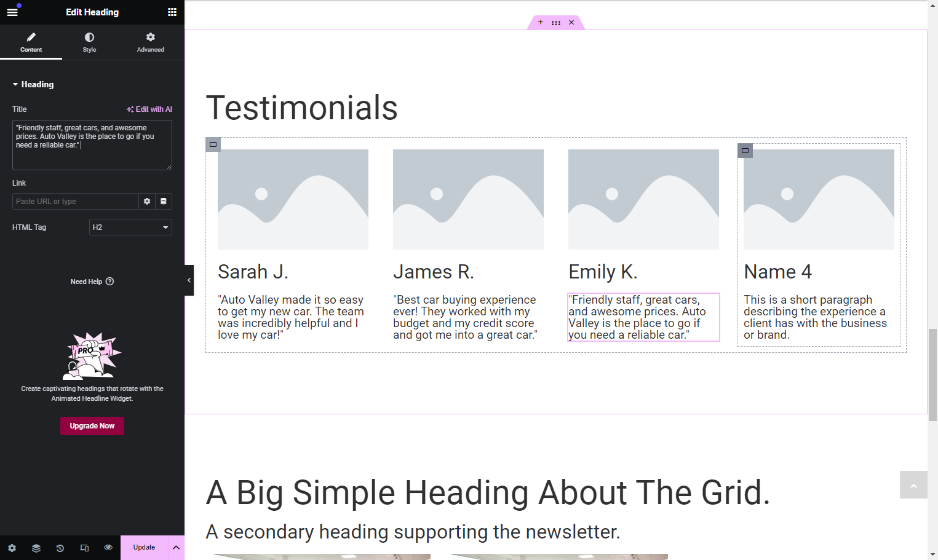Select Emily K. placeholder image
Viewport: 938px width, 560px height.
644,200
